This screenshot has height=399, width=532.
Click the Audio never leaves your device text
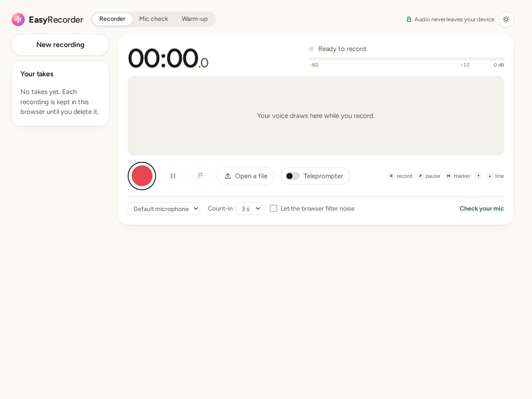click(x=454, y=20)
